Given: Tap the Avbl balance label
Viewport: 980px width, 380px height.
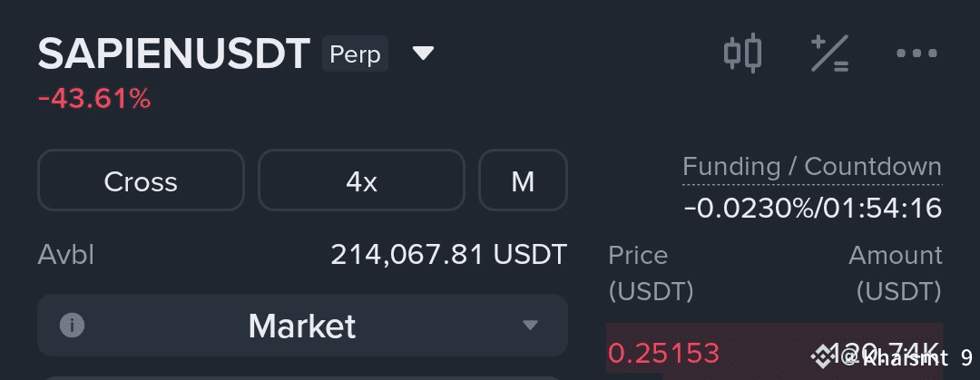Looking at the screenshot, I should (66, 255).
